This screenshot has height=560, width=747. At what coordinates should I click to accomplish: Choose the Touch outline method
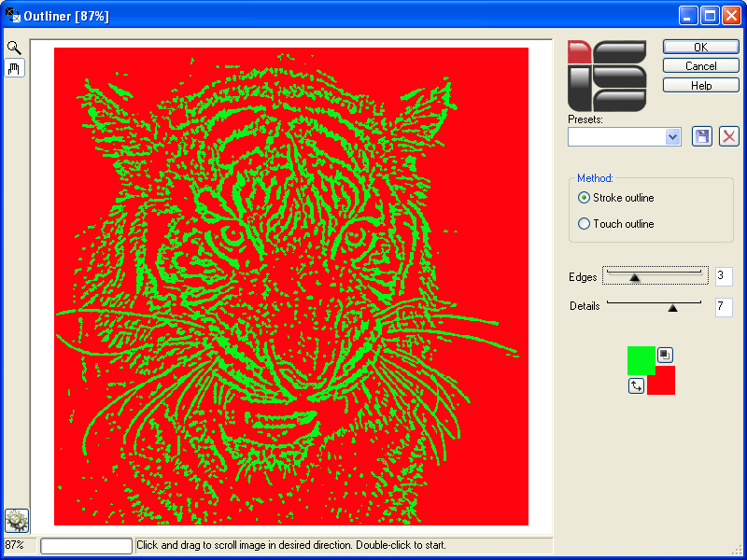click(585, 224)
